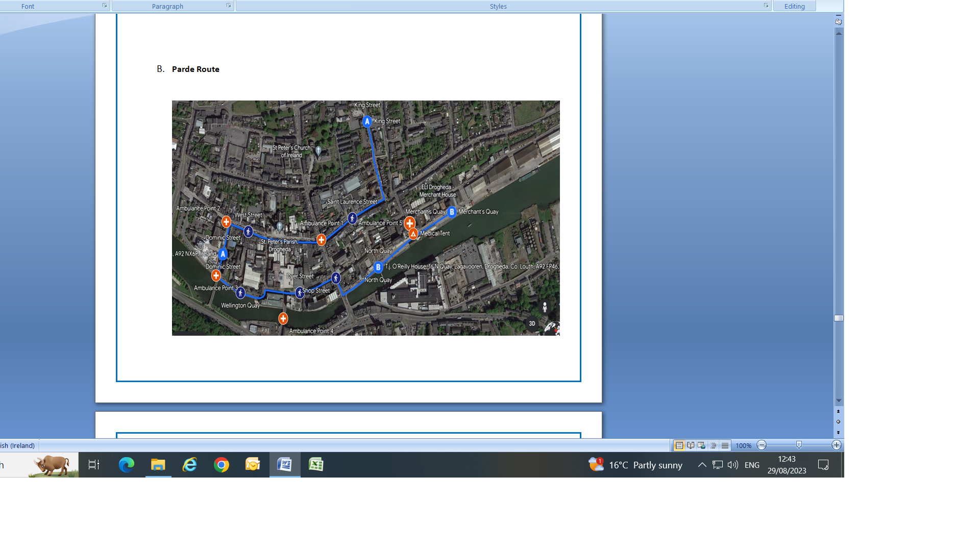Switch to Outline view
The width and height of the screenshot is (980, 551).
pos(713,445)
